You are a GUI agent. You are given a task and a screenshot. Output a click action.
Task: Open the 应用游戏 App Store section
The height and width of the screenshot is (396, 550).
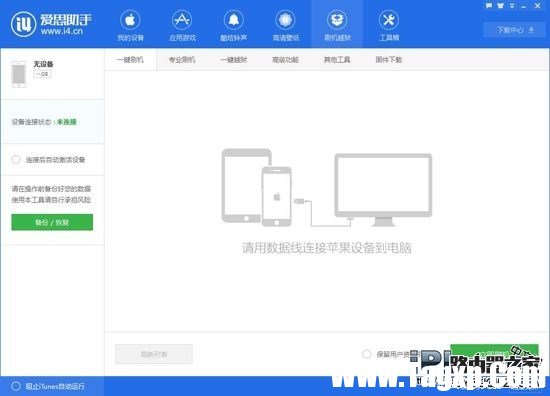[182, 26]
